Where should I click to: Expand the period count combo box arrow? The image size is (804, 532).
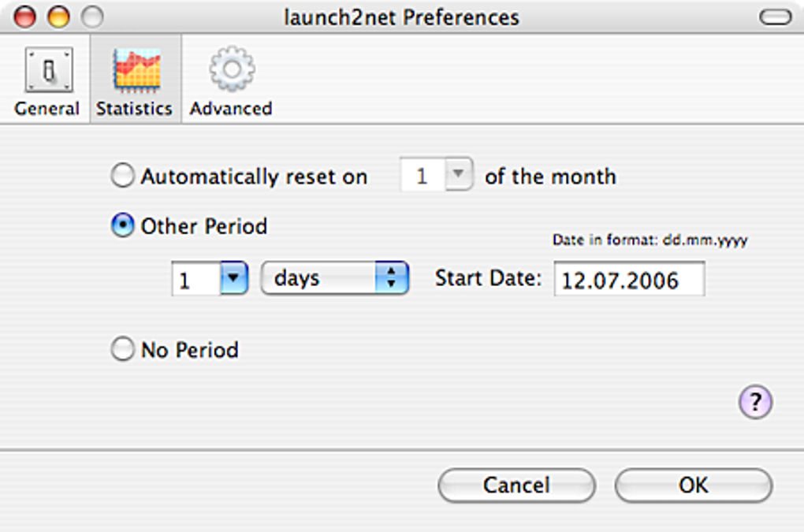point(234,279)
